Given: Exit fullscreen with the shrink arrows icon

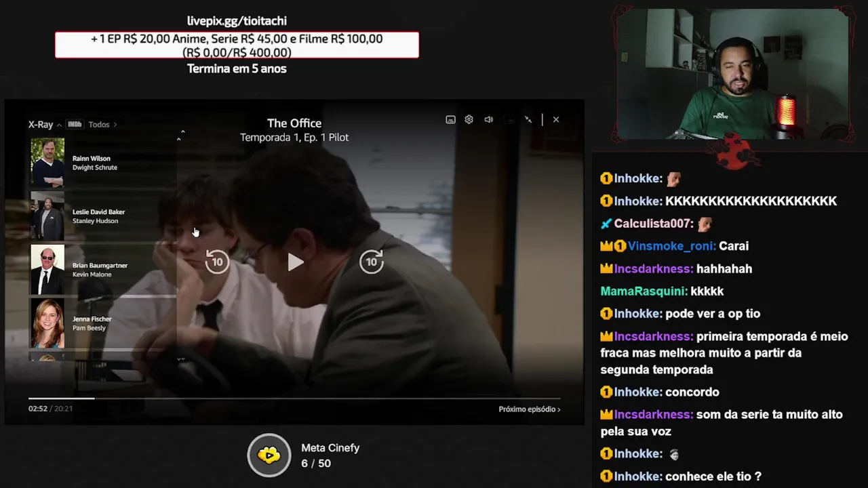Looking at the screenshot, I should 528,119.
